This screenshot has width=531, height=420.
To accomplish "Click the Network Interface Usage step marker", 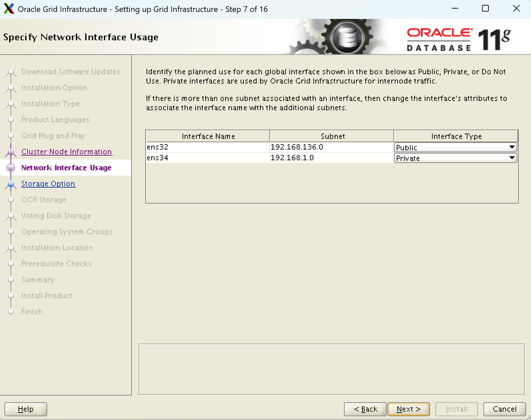I will pos(11,168).
